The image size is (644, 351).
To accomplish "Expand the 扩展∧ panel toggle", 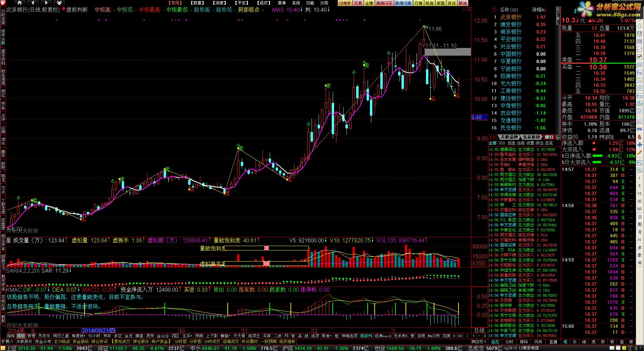I will coord(7,342).
